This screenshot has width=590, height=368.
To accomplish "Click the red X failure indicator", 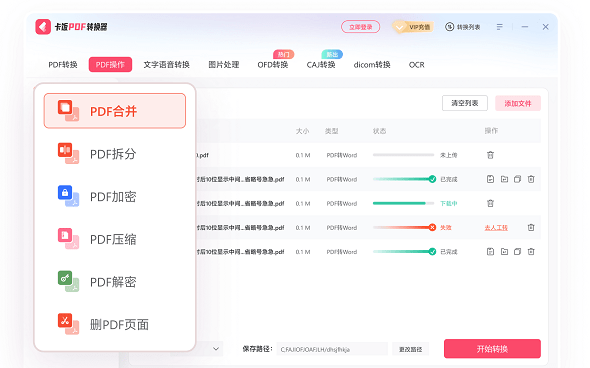I will 432,227.
